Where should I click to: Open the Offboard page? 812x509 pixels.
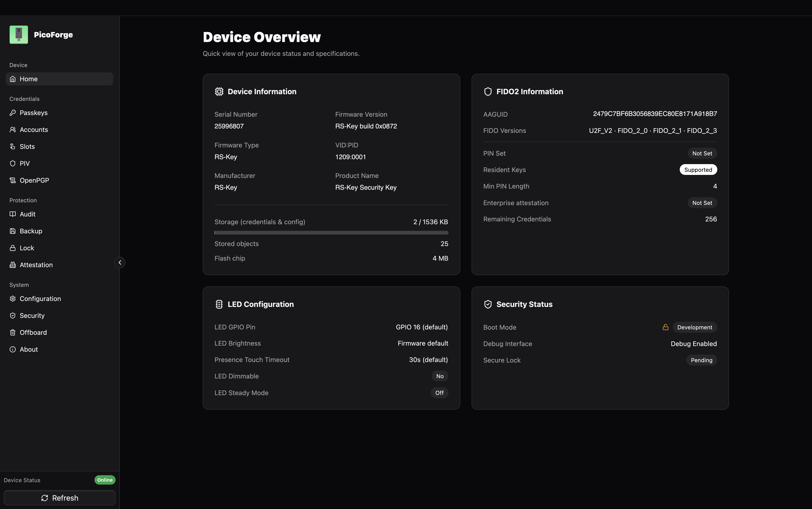pos(59,332)
